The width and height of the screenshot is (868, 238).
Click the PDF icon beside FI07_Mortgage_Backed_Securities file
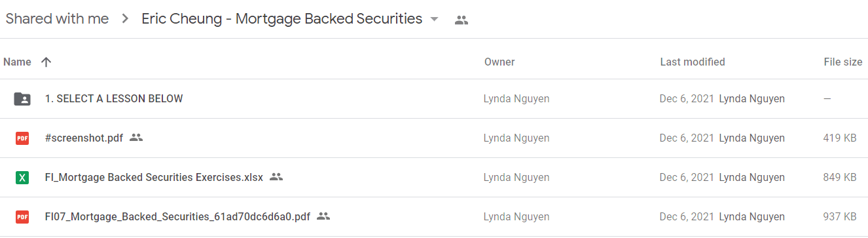pos(22,217)
